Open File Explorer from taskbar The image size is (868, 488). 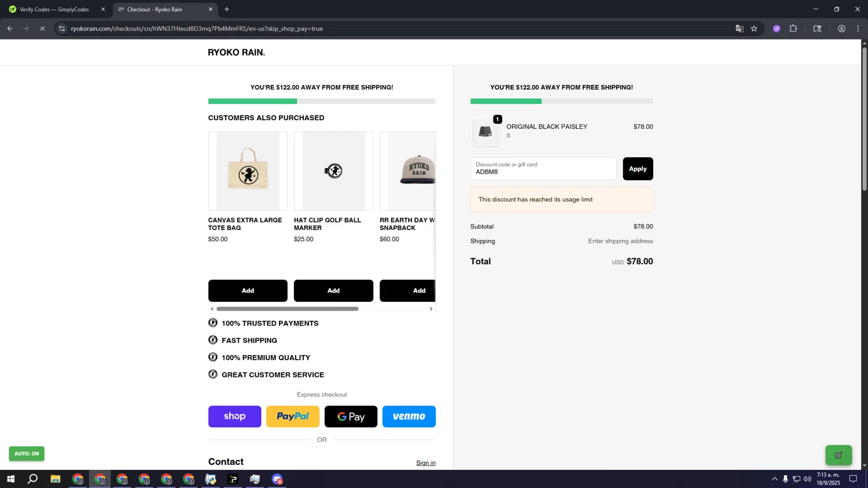point(56,479)
